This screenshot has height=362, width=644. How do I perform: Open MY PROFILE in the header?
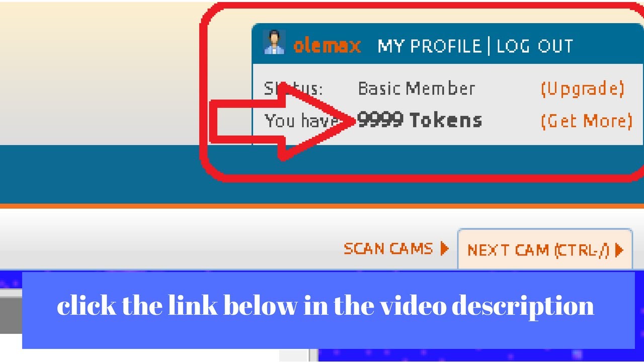tap(430, 46)
